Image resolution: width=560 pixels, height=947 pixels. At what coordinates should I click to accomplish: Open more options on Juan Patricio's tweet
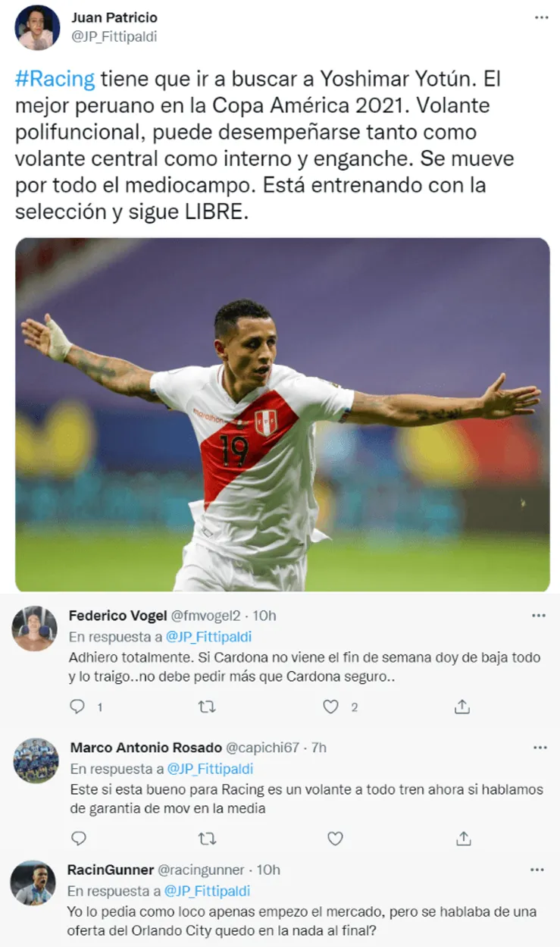coord(540,17)
